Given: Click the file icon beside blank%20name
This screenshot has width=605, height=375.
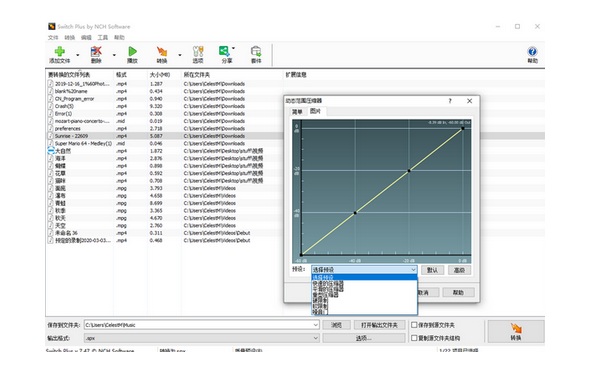Looking at the screenshot, I should pyautogui.click(x=51, y=91).
